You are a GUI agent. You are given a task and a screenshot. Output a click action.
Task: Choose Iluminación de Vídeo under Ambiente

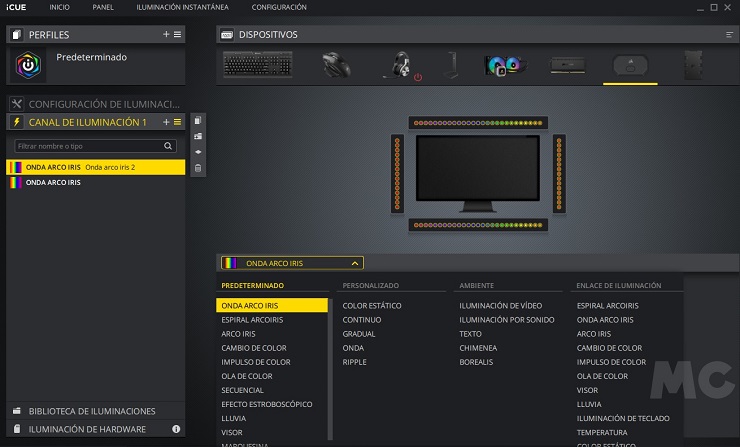point(500,305)
